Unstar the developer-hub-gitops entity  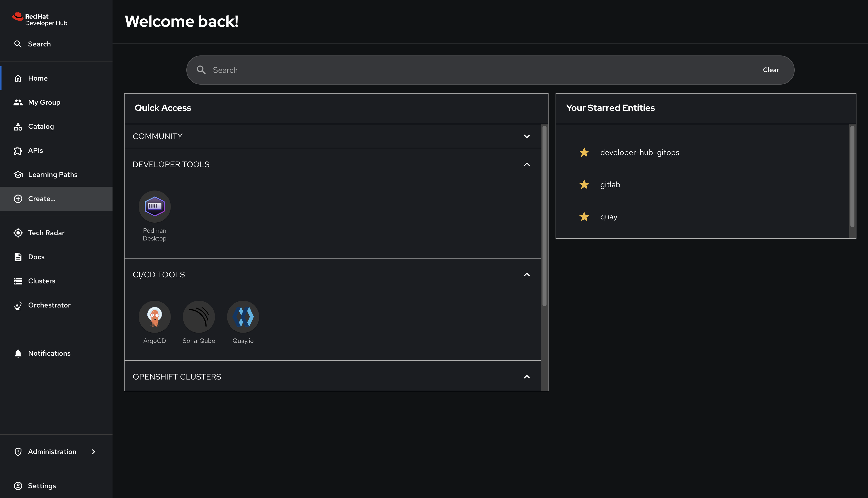[584, 152]
